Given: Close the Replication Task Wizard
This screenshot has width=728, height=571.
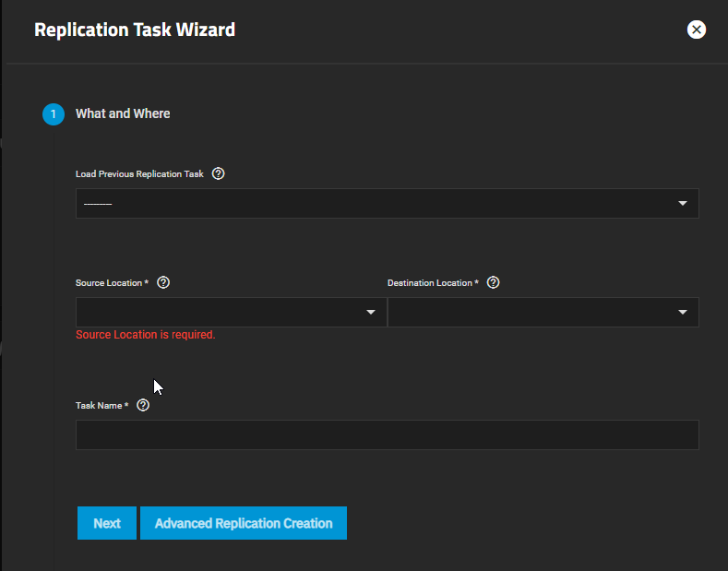Looking at the screenshot, I should (696, 30).
